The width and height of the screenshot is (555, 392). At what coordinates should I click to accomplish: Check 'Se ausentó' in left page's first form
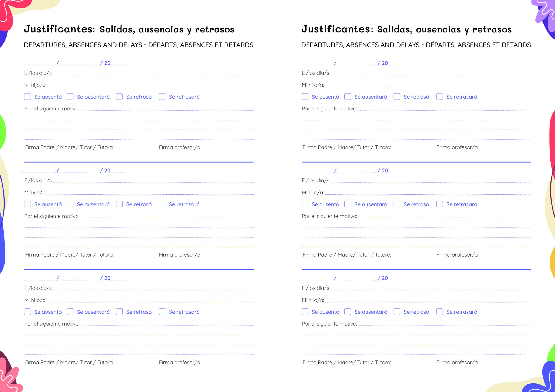coord(28,97)
